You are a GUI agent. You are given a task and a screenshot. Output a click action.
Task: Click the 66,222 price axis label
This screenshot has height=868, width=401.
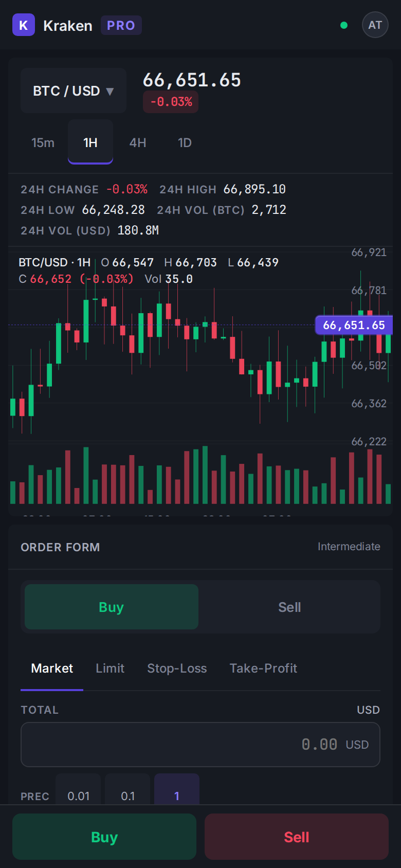tap(369, 442)
